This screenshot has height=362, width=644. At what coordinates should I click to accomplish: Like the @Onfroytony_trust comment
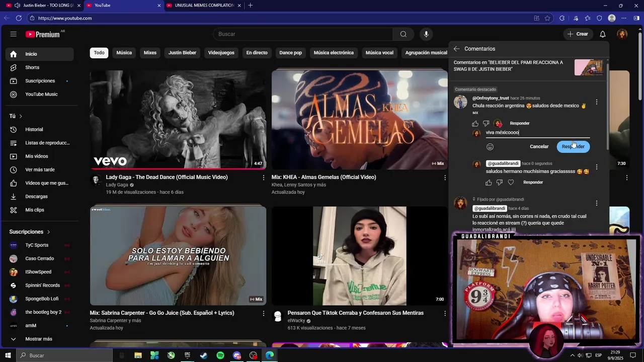click(x=475, y=124)
